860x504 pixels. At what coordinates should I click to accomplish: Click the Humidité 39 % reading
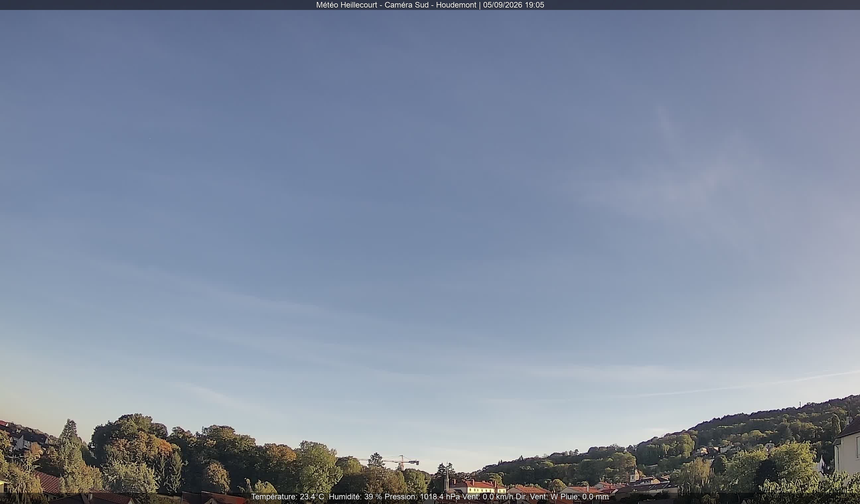tap(355, 496)
